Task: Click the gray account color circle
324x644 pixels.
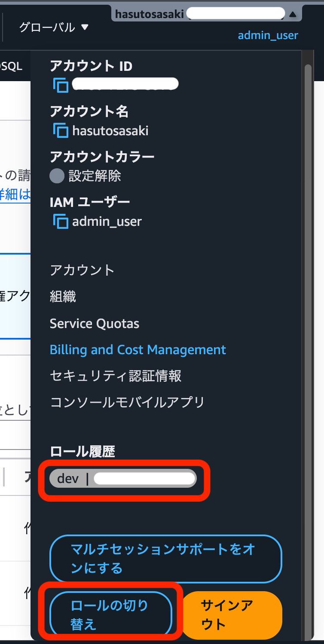Action: (57, 176)
